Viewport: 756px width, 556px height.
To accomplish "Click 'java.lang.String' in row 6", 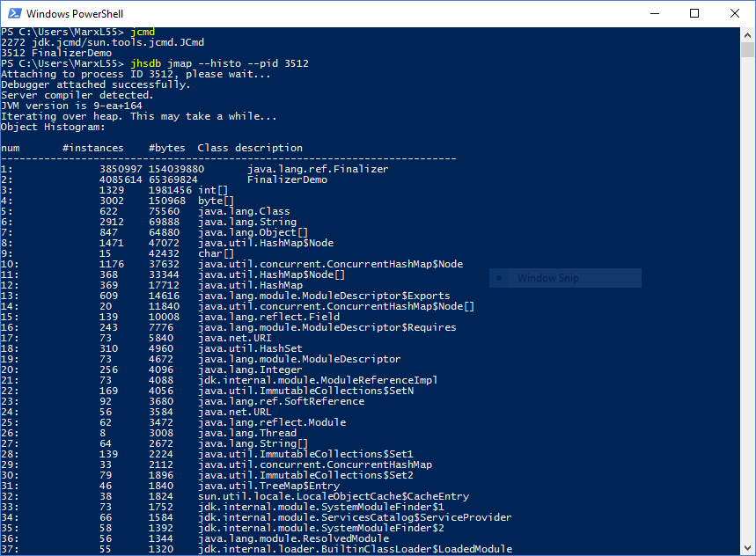I will click(x=246, y=222).
